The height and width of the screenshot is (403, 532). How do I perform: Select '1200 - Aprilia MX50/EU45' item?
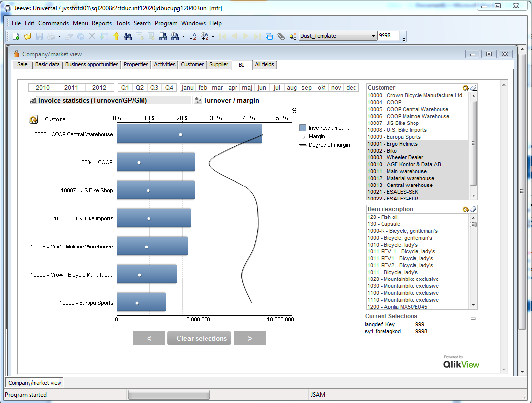417,306
